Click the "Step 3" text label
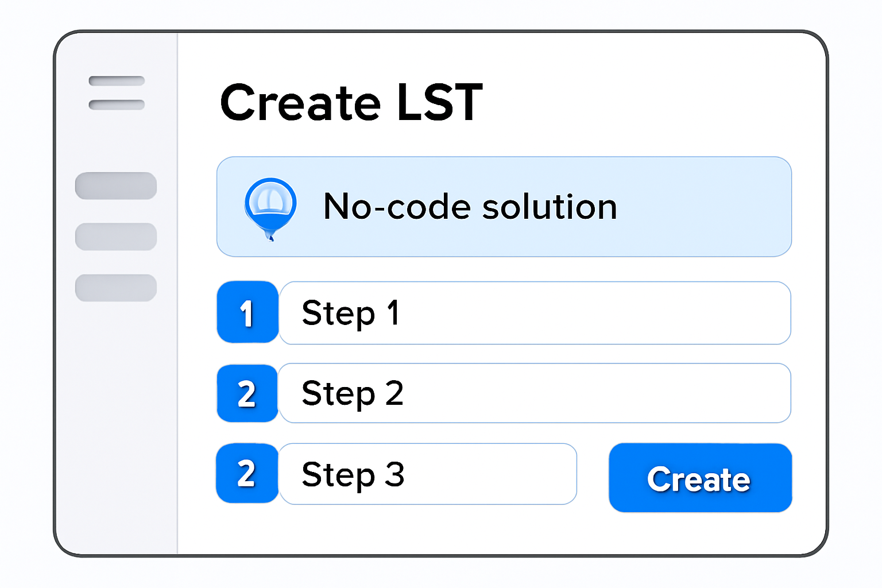This screenshot has height=588, width=882. pyautogui.click(x=353, y=475)
